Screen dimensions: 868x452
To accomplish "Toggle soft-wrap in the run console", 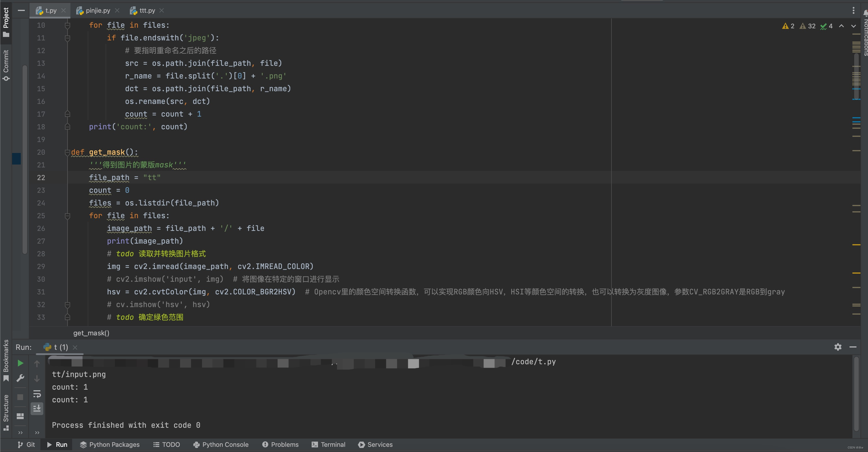I will pos(37,394).
